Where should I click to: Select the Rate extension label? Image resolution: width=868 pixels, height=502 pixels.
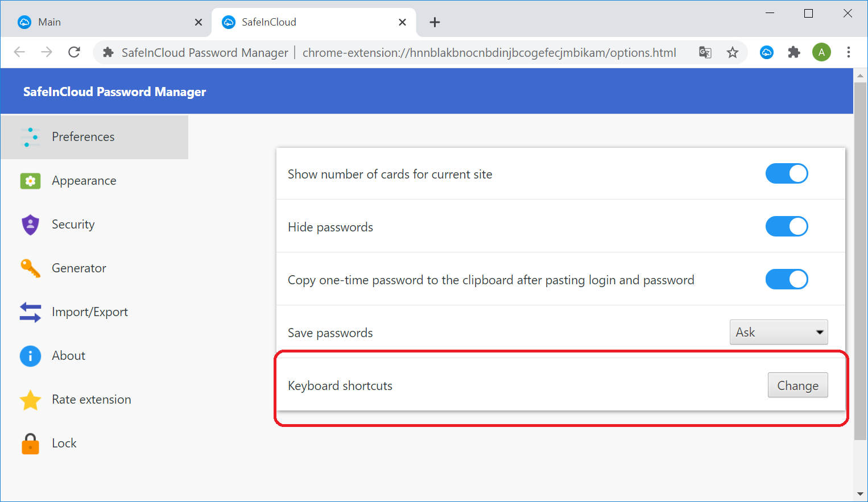click(92, 400)
